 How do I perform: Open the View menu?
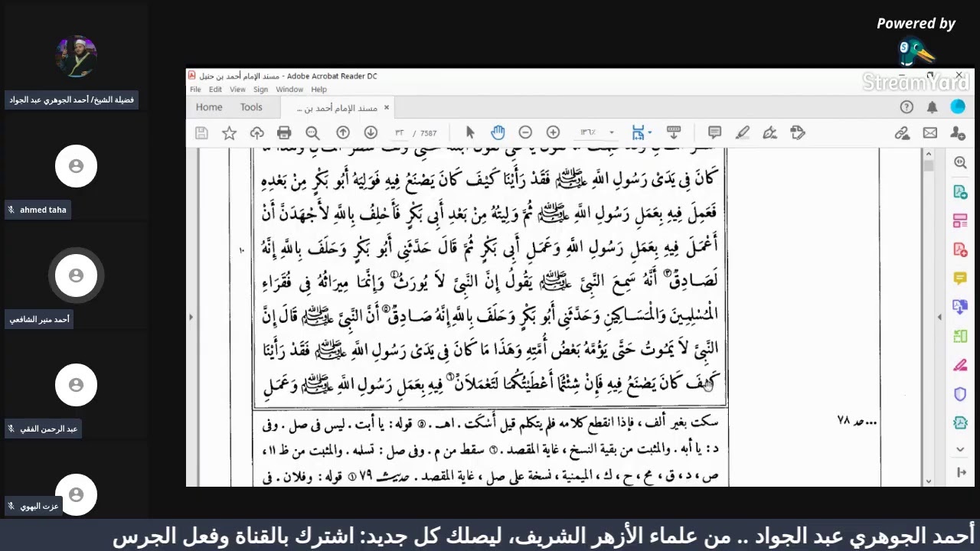[x=238, y=90]
